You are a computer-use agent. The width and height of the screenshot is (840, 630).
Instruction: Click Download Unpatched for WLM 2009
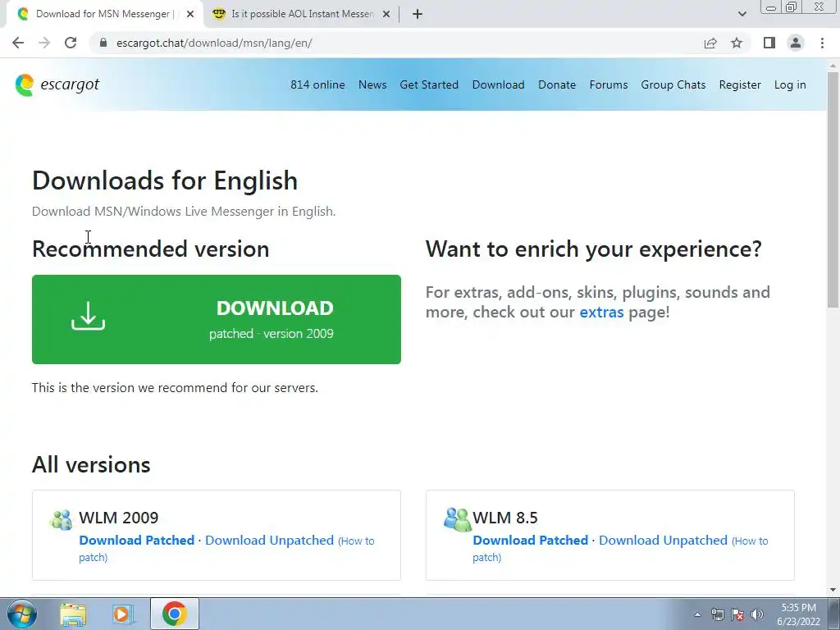click(x=269, y=540)
